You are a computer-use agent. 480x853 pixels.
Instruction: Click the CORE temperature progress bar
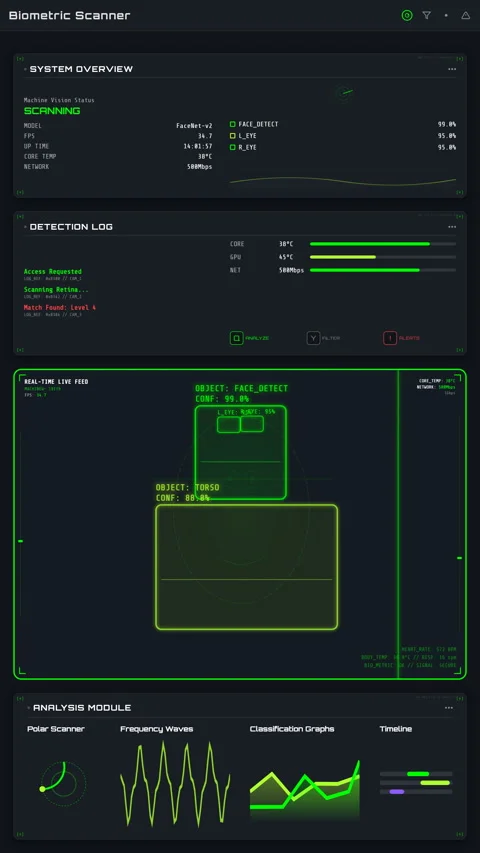point(383,244)
